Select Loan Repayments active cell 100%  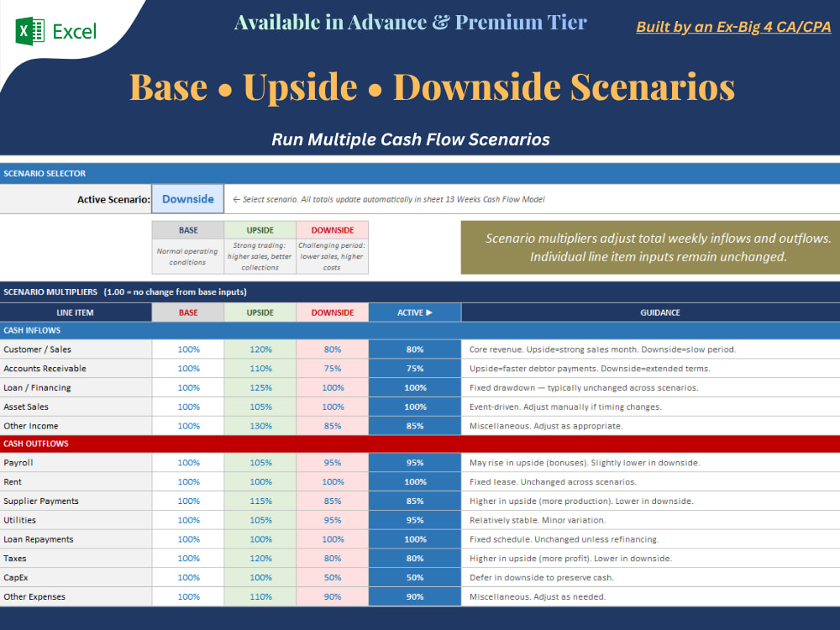coord(415,539)
